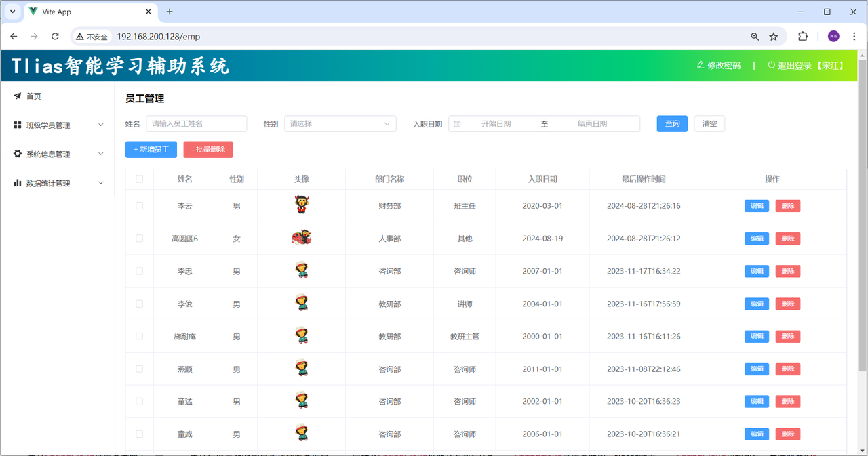Image resolution: width=868 pixels, height=456 pixels.
Task: Toggle the select-all checkbox in table header
Action: pos(140,179)
